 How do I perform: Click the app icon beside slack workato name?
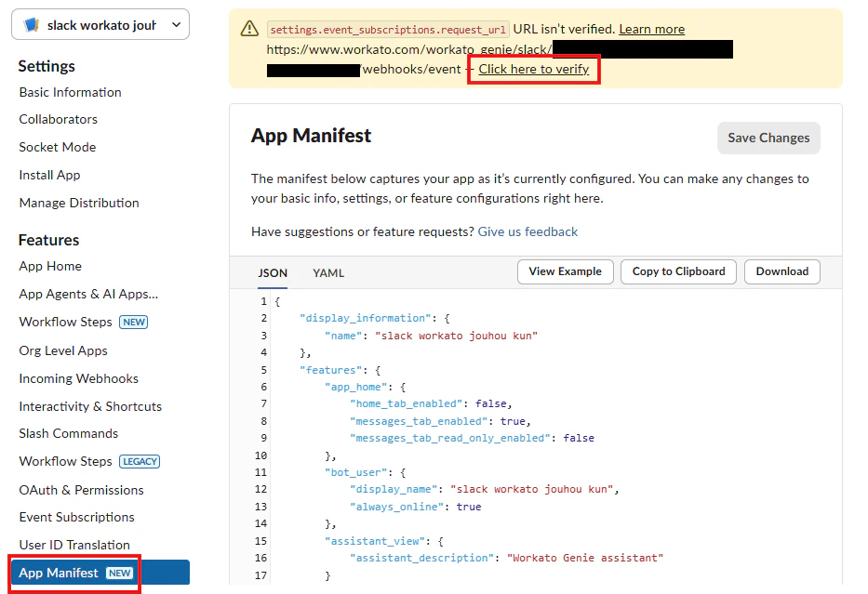pyautogui.click(x=32, y=25)
